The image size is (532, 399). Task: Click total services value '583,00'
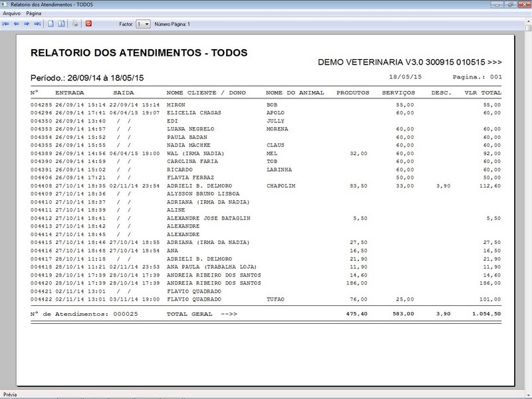[x=403, y=314]
